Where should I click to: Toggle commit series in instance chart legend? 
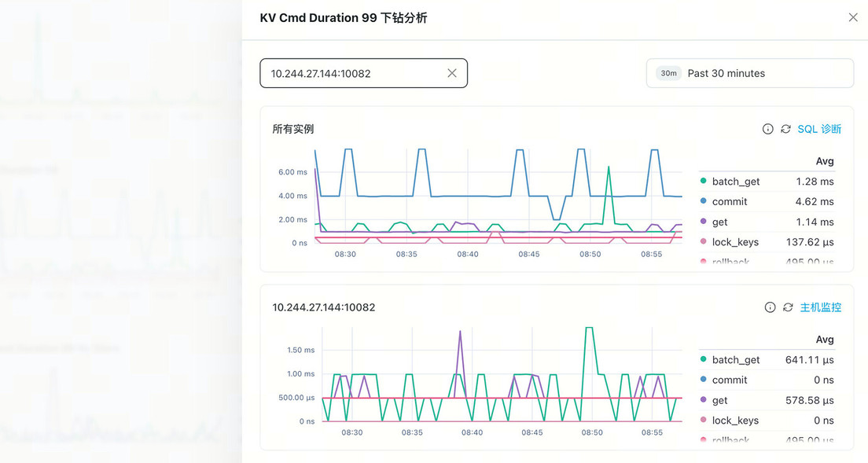pyautogui.click(x=729, y=380)
